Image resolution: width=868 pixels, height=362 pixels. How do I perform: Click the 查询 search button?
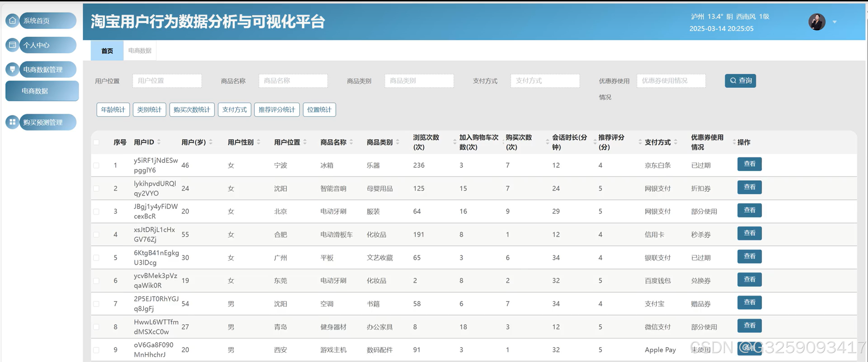point(740,81)
